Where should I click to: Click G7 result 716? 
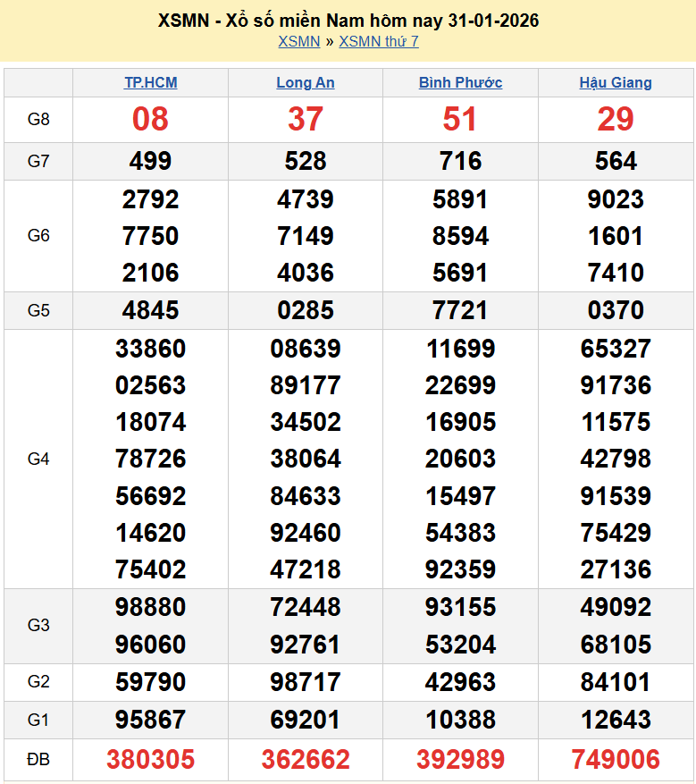460,161
